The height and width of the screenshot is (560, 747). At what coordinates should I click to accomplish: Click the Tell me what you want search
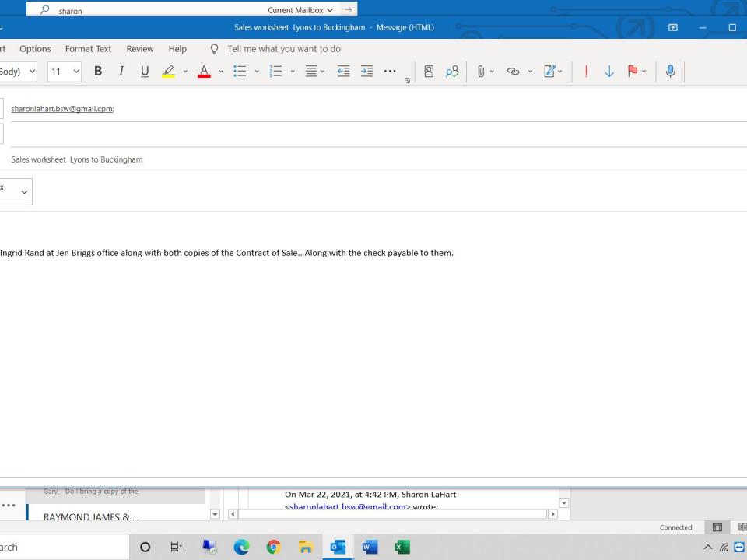click(283, 48)
